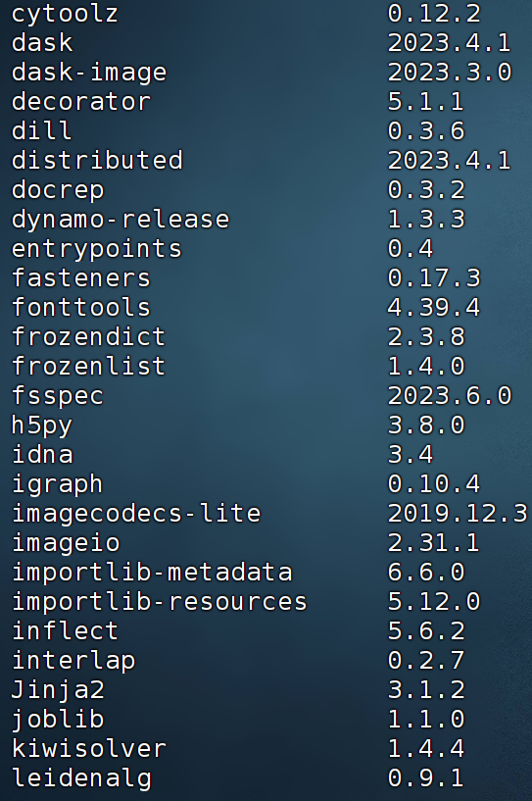The image size is (532, 801).
Task: Click version 3.4 of idna
Action: pos(411,454)
